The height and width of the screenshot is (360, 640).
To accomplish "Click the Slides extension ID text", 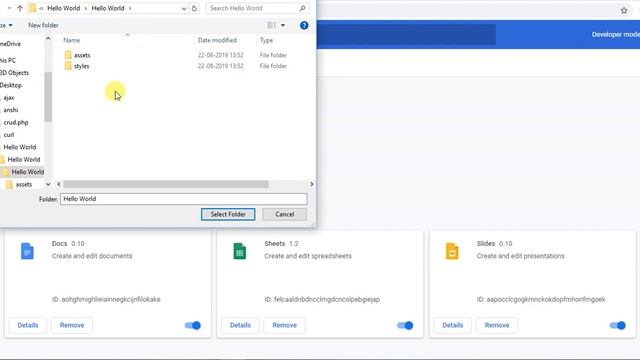I will (x=541, y=299).
